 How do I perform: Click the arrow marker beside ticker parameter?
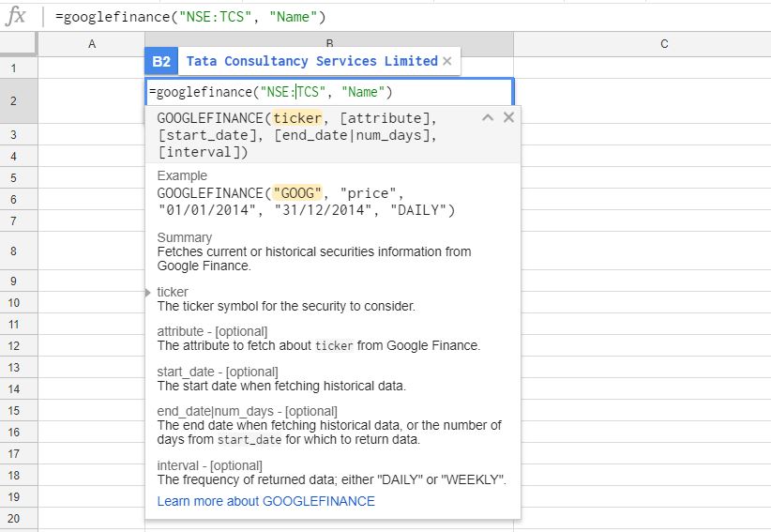click(149, 293)
